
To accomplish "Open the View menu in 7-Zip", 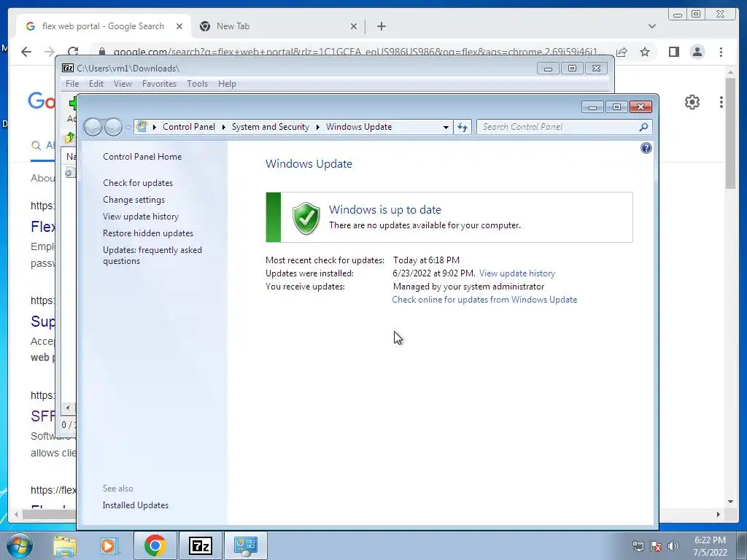I will pos(123,84).
